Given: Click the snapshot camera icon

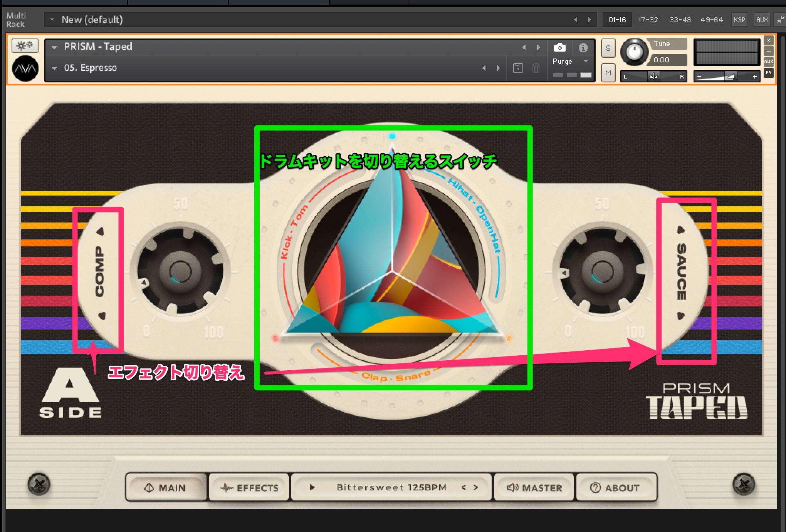Looking at the screenshot, I should (x=559, y=47).
